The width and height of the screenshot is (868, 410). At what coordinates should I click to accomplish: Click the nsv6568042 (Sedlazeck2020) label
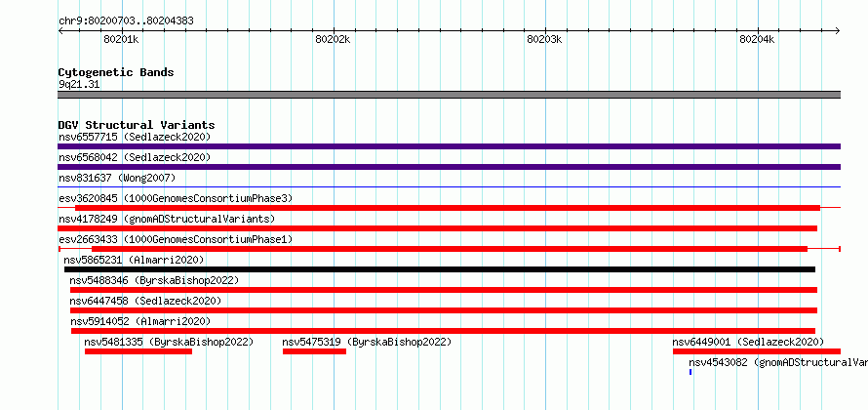(x=135, y=157)
